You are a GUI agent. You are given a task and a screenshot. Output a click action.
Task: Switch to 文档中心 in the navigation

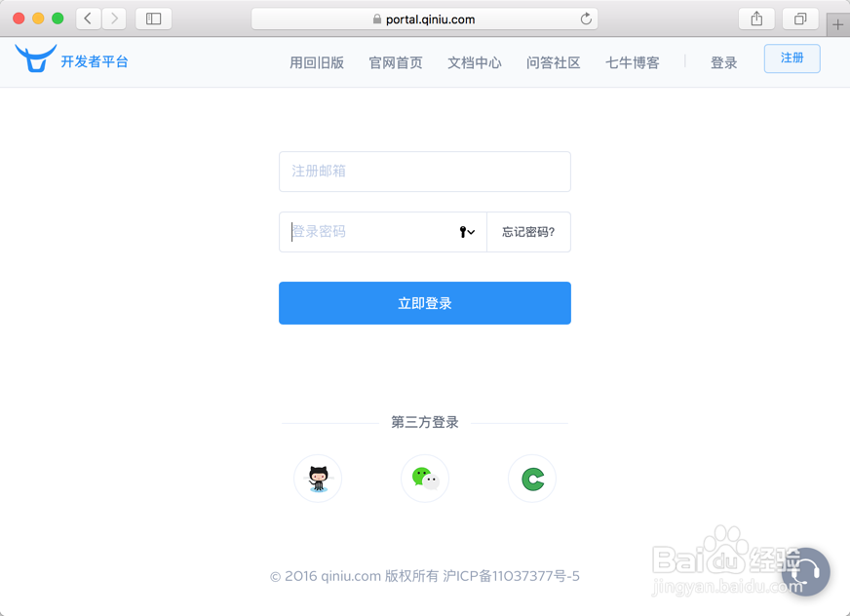pyautogui.click(x=475, y=61)
